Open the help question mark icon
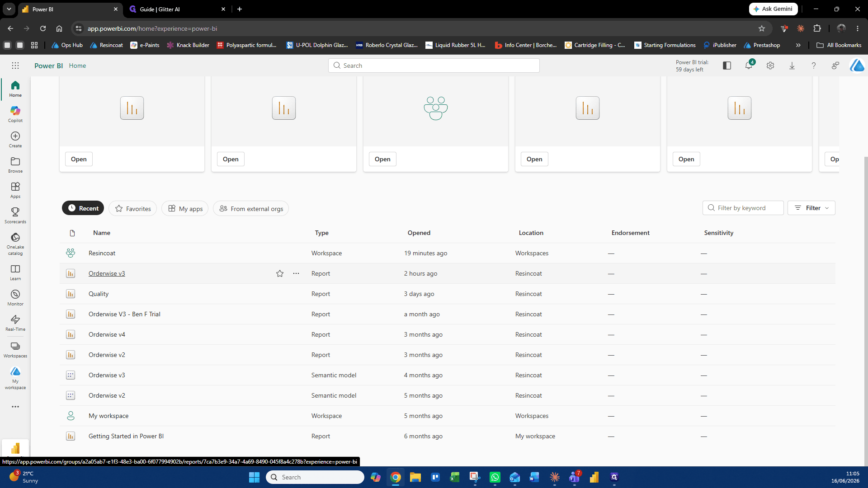 click(x=814, y=66)
